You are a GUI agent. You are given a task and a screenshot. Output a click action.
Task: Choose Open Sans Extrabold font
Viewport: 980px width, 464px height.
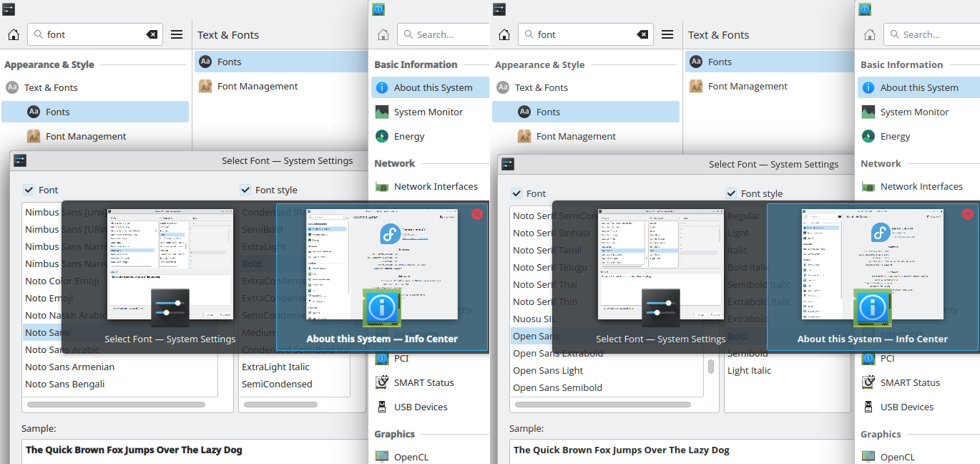point(558,353)
